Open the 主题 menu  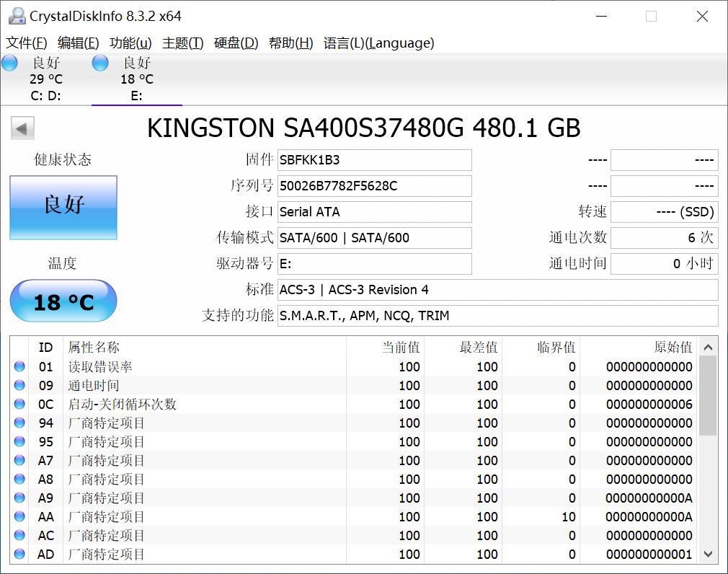click(183, 43)
